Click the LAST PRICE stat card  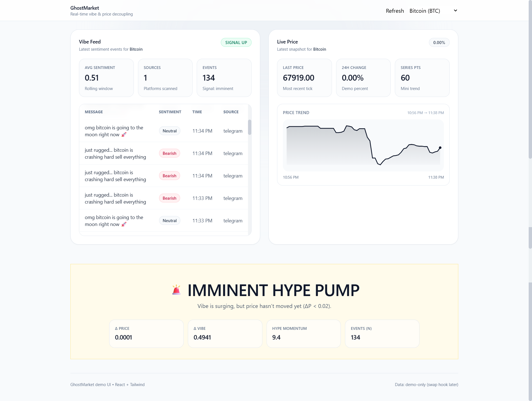[304, 78]
